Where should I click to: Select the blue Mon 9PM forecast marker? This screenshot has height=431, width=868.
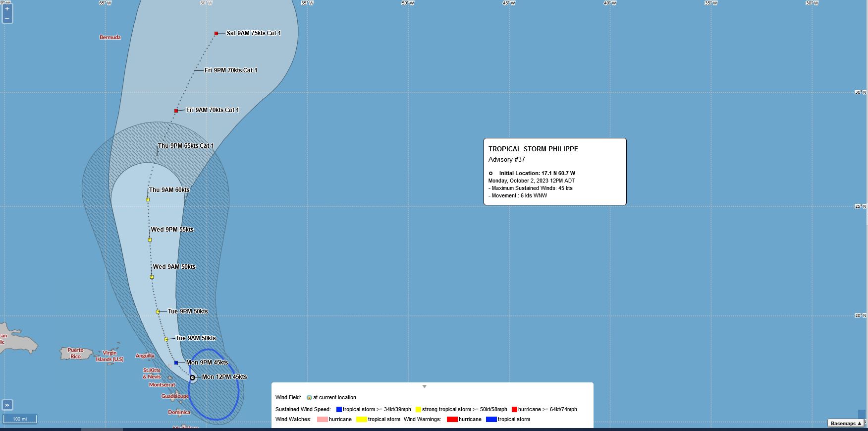176,363
